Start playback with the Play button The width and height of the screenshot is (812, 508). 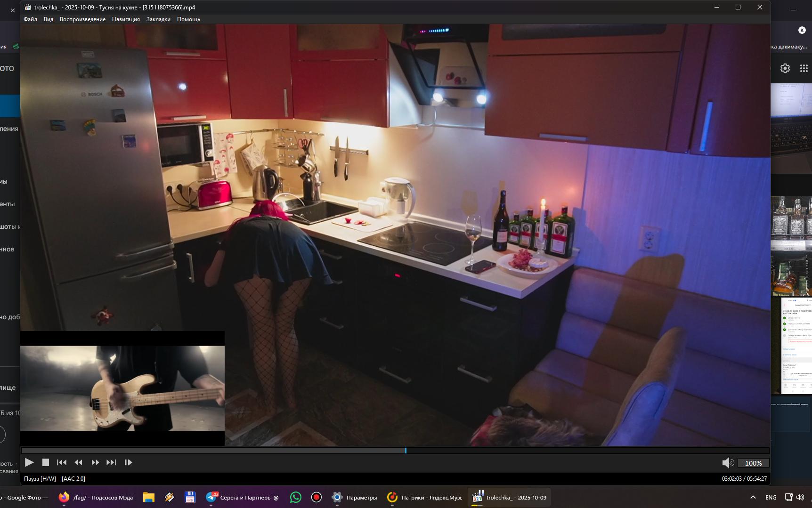pos(29,462)
